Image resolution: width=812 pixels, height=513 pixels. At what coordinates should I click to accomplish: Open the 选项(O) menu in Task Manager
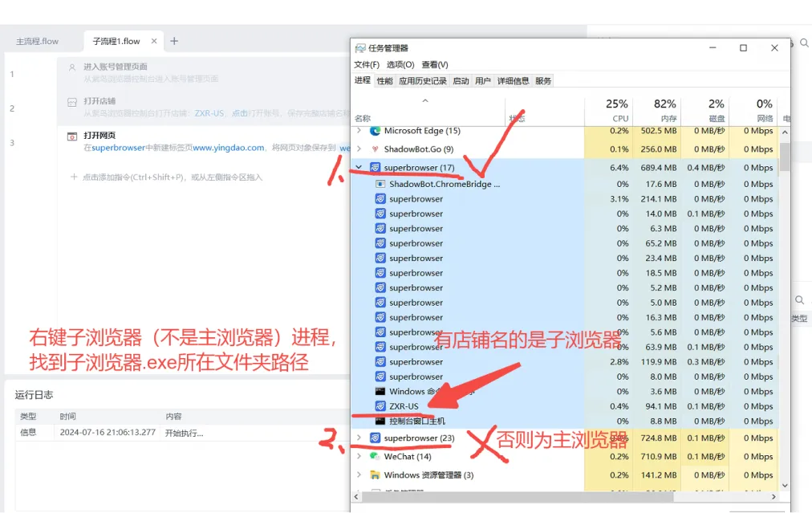400,65
